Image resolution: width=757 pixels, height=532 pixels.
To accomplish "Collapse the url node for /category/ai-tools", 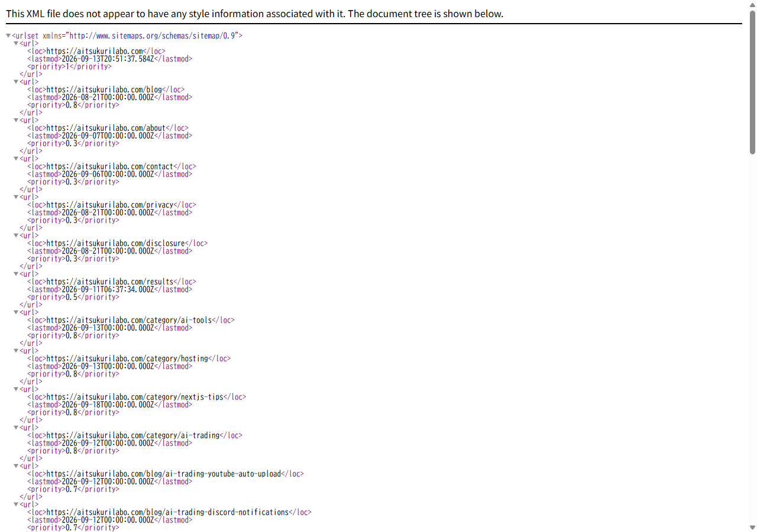I will (x=16, y=313).
